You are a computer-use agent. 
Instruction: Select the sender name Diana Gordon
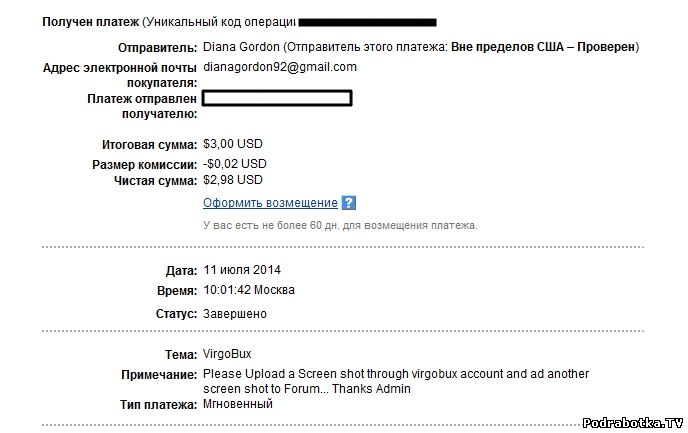click(240, 47)
